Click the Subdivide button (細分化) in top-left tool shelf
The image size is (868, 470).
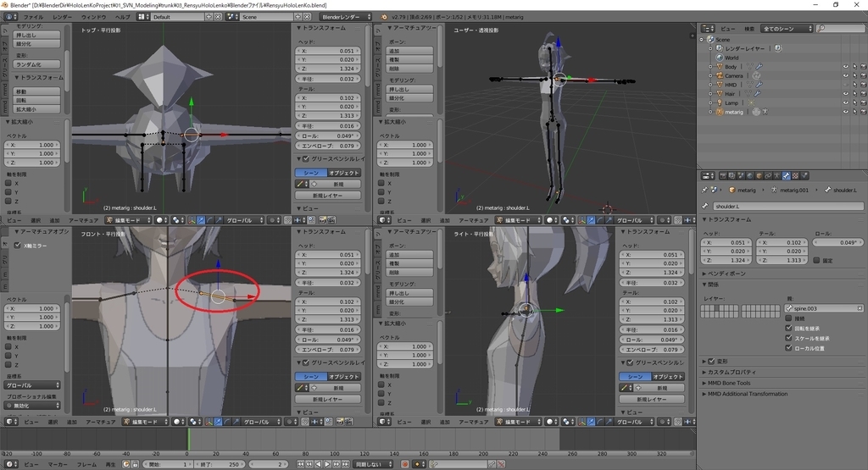tap(36, 44)
